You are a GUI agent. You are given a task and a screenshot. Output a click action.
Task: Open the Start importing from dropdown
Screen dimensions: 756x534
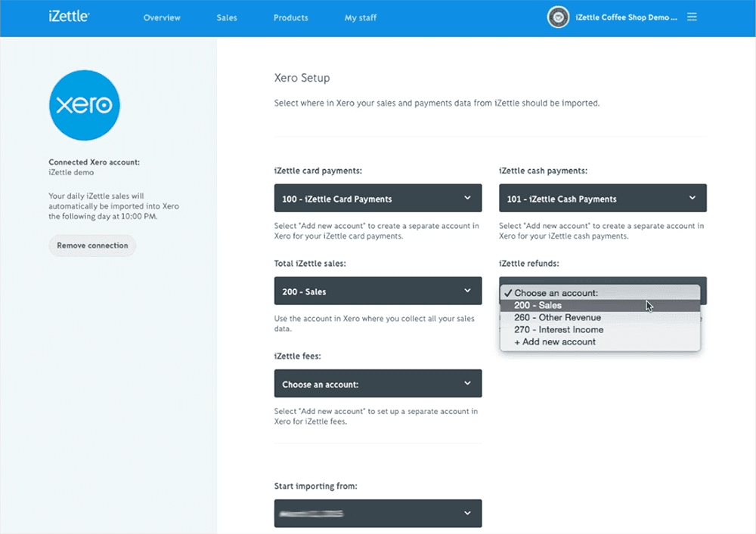378,514
